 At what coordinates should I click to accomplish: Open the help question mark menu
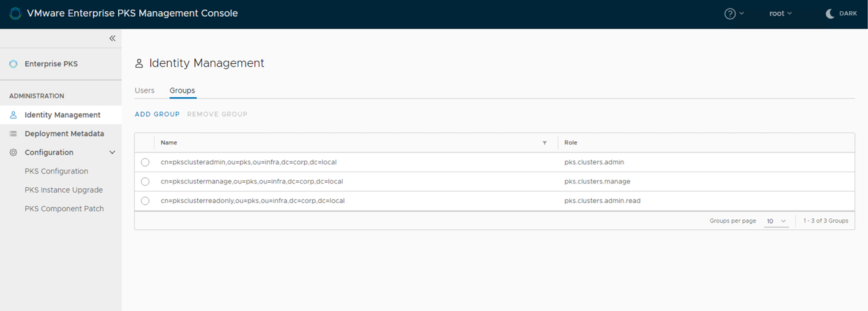click(734, 14)
